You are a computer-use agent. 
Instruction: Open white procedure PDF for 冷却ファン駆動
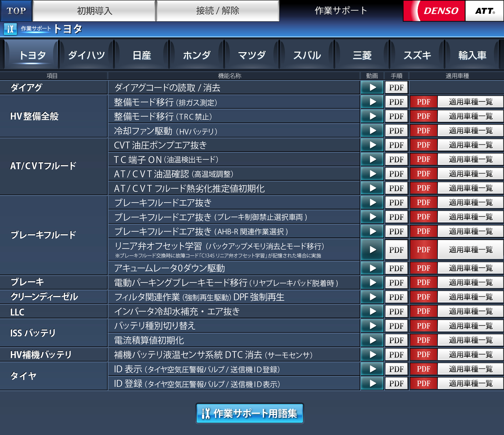point(396,131)
